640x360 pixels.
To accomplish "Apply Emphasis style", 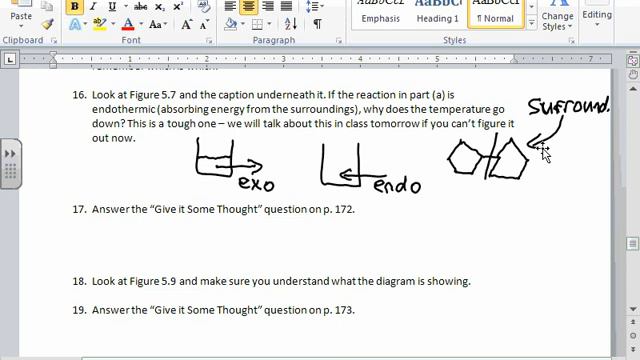I will pos(380,13).
